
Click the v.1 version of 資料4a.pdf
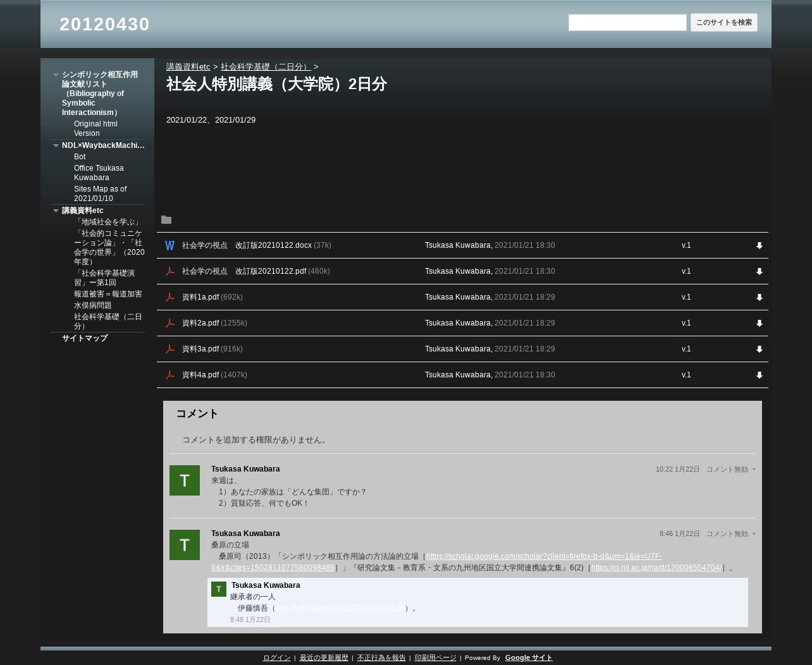pos(686,375)
